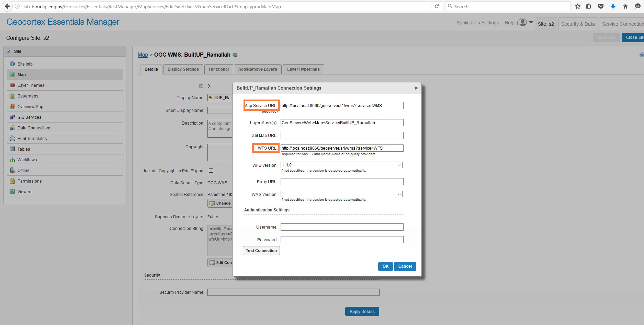Click the Save Site button
Image resolution: width=644 pixels, height=325 pixels.
click(x=606, y=37)
